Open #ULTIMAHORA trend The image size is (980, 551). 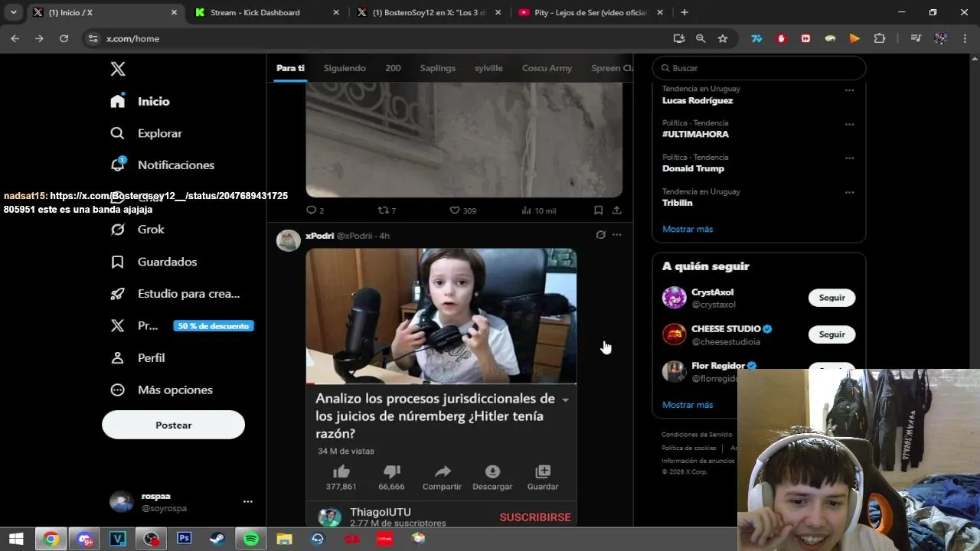695,134
